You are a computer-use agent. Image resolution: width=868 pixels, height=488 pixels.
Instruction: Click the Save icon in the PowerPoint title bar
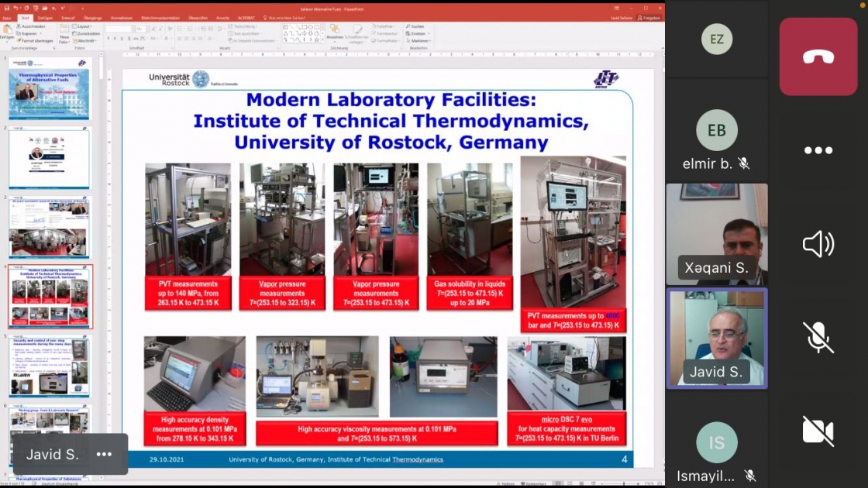click(x=7, y=9)
